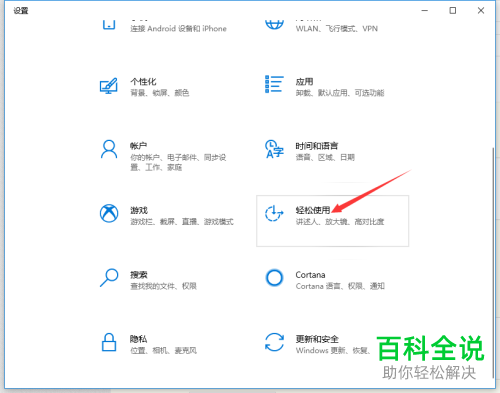Open the 搜索 settings title
The height and width of the screenshot is (393, 500).
(x=139, y=275)
